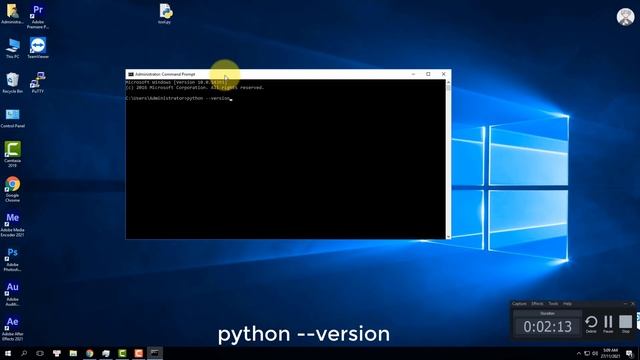
Task: Click the scrollbar down arrow in Command Prompt
Action: [448, 236]
